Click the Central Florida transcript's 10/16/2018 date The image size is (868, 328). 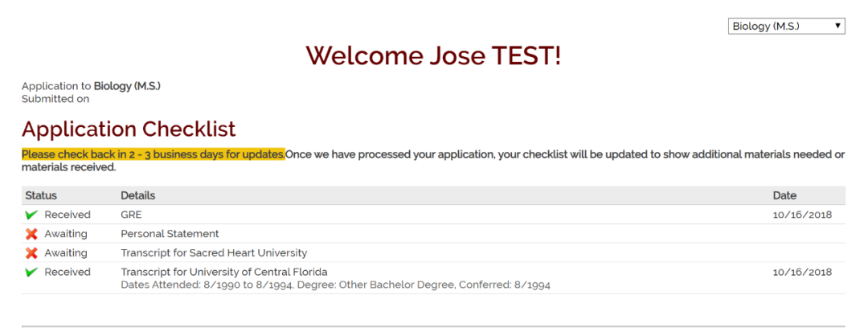click(x=802, y=272)
